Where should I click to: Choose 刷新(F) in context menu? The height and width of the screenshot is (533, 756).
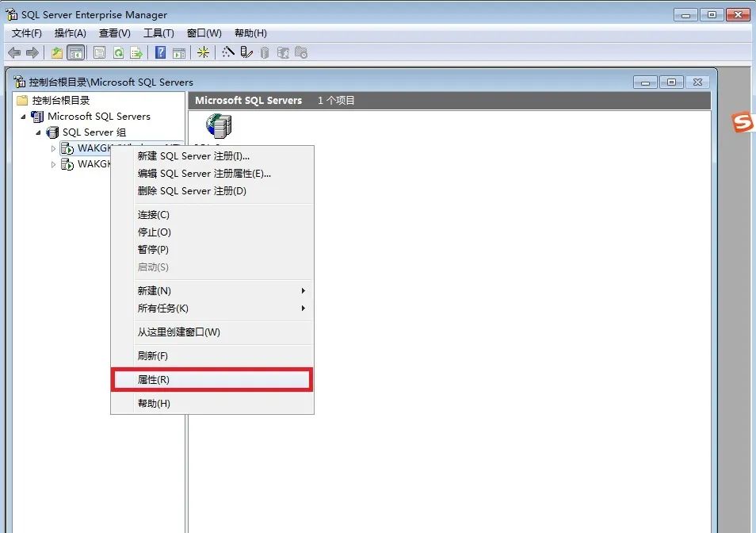212,356
